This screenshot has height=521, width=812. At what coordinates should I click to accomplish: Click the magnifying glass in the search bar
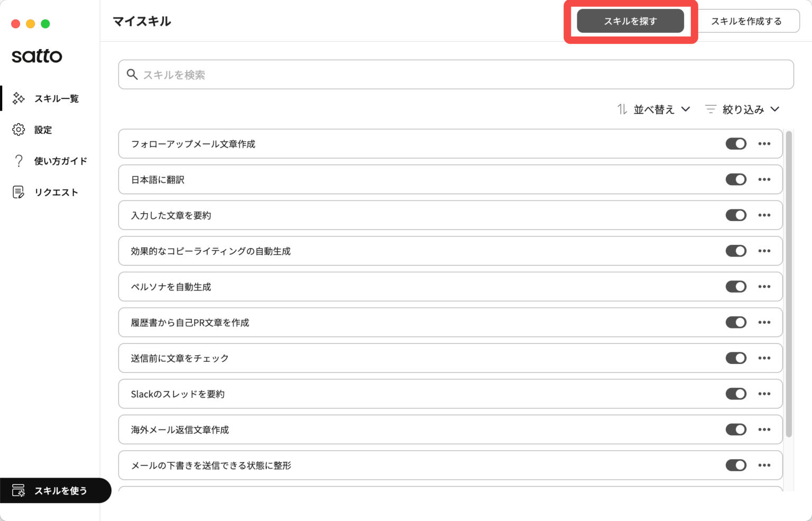pyautogui.click(x=132, y=75)
